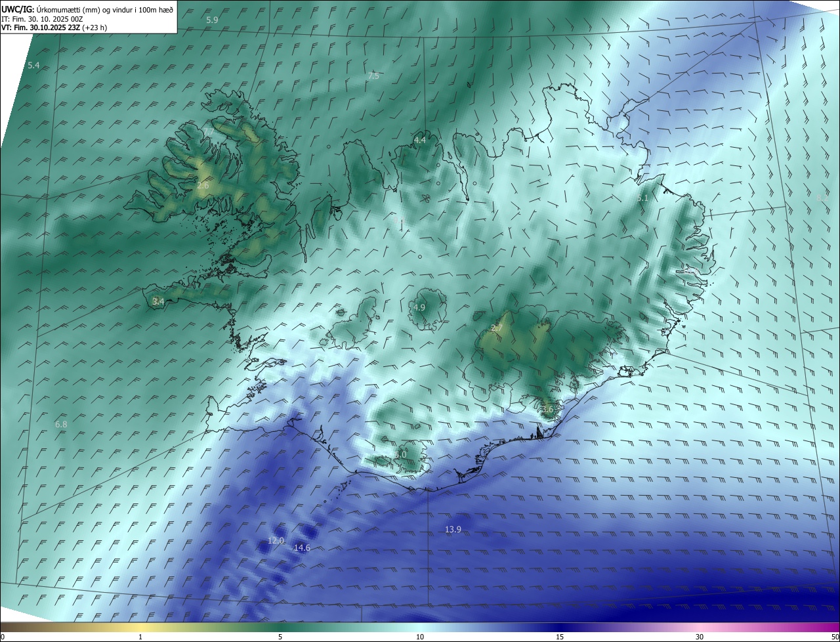The height and width of the screenshot is (642, 840).
Task: Click the UWC/IG Úrkomumætti title line
Action: (88, 10)
